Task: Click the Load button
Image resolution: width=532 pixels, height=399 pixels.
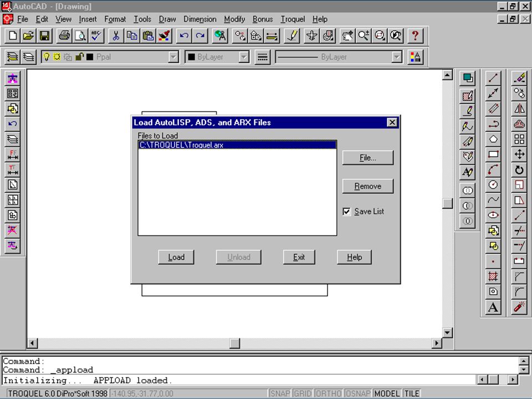Action: (x=176, y=257)
